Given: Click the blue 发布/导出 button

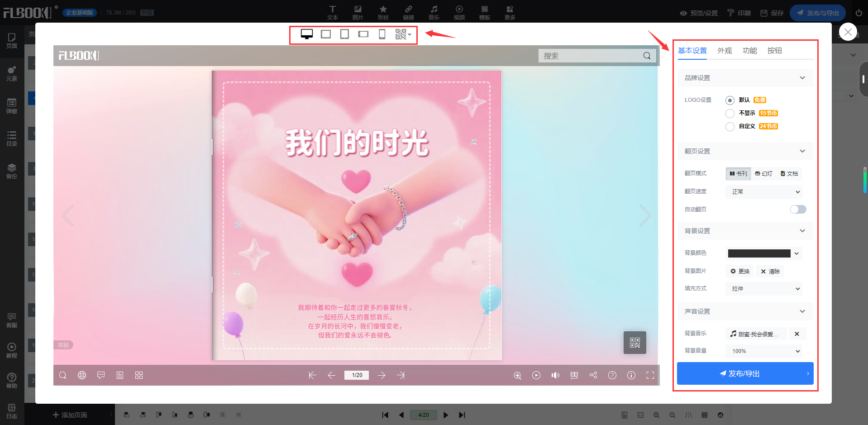Looking at the screenshot, I should (x=745, y=373).
